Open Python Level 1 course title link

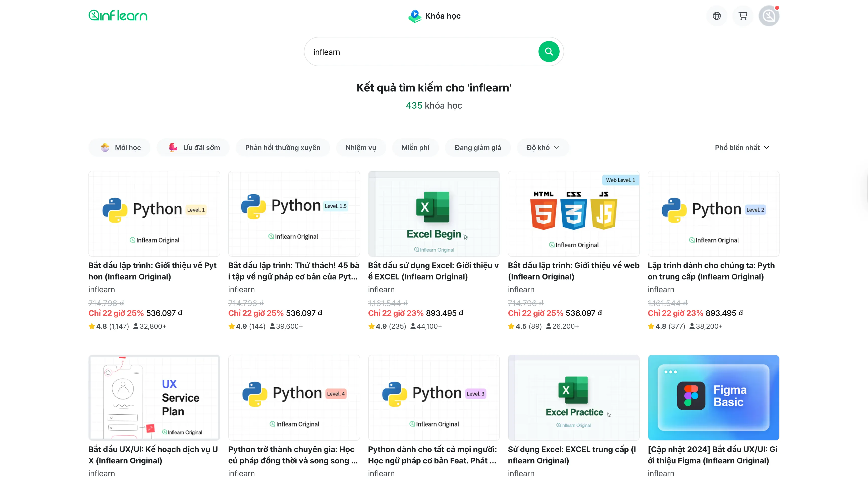click(152, 271)
